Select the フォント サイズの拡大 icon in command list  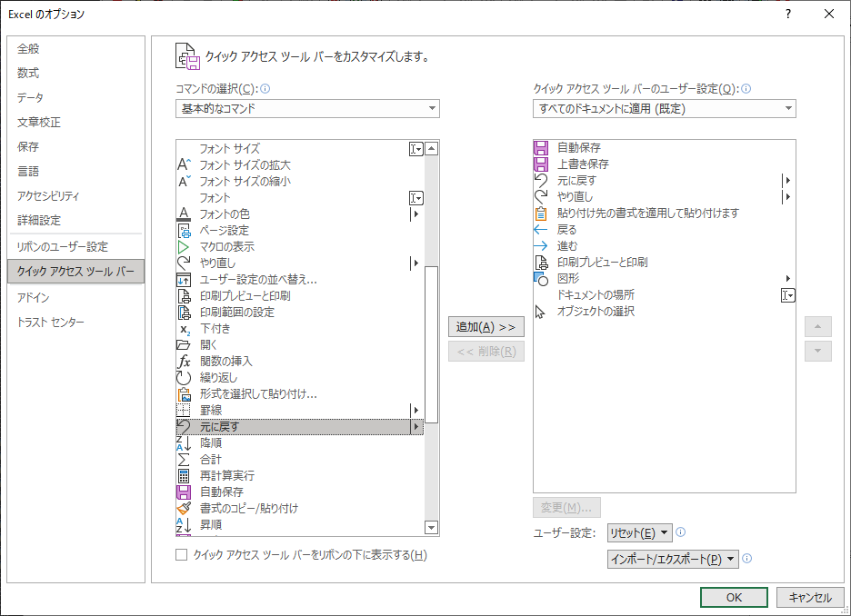[184, 164]
